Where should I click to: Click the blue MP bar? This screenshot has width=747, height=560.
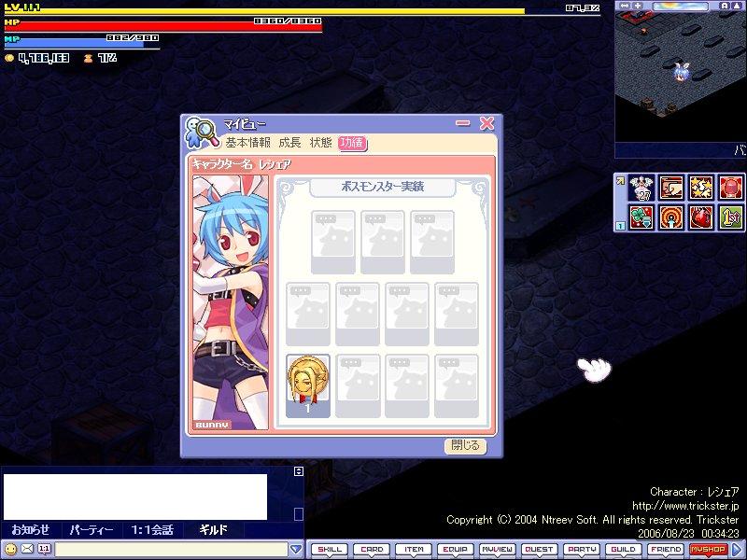[81, 41]
